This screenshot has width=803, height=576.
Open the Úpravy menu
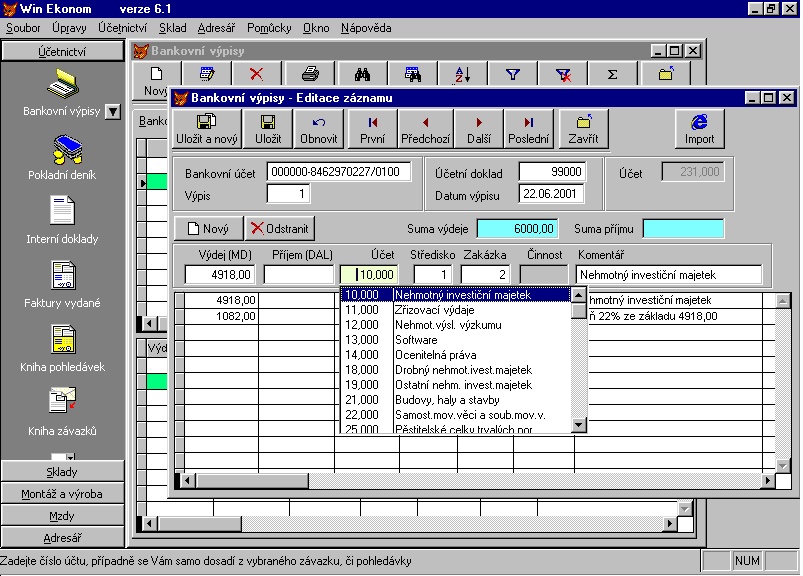(69, 28)
